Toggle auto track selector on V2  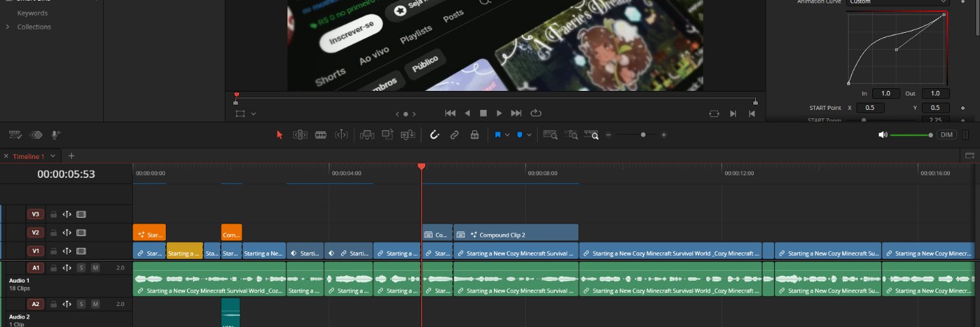[67, 232]
